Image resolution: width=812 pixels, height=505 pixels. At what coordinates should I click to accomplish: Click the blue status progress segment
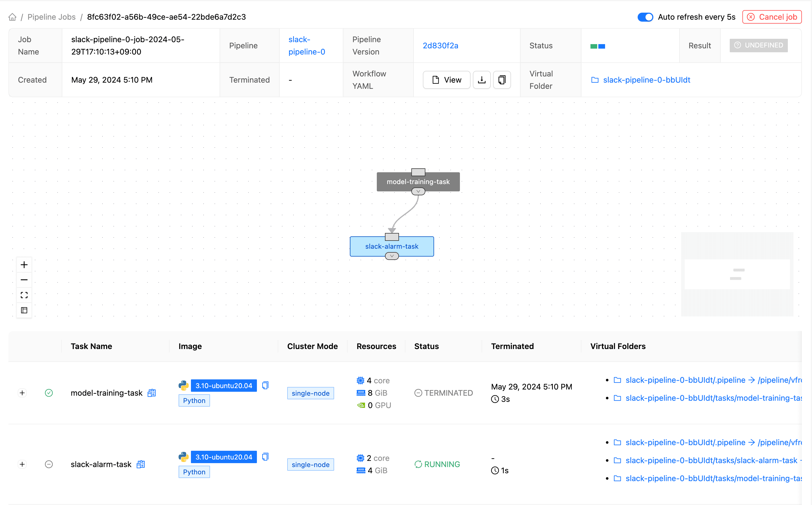[x=602, y=46]
